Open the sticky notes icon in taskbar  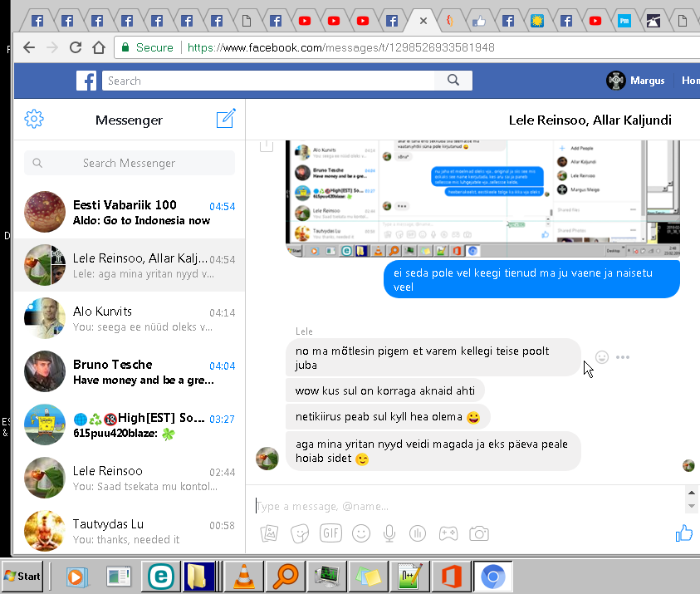(x=368, y=577)
